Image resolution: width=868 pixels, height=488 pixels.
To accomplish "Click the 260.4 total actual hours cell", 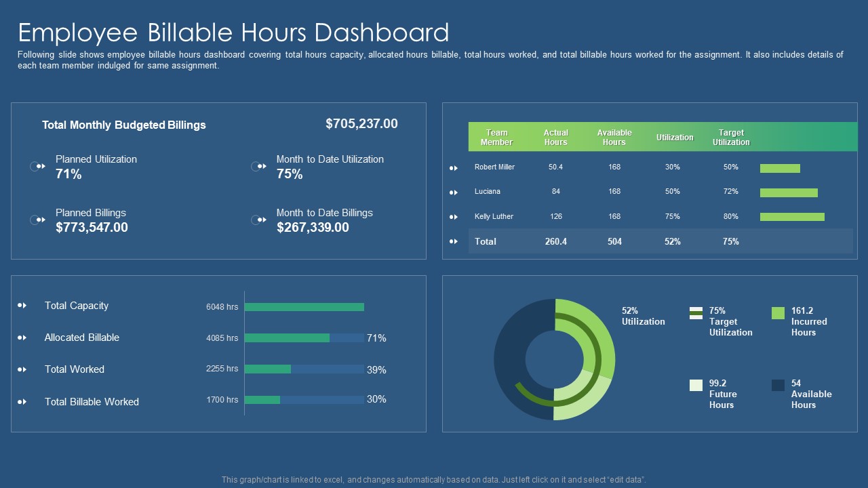I will click(x=556, y=242).
